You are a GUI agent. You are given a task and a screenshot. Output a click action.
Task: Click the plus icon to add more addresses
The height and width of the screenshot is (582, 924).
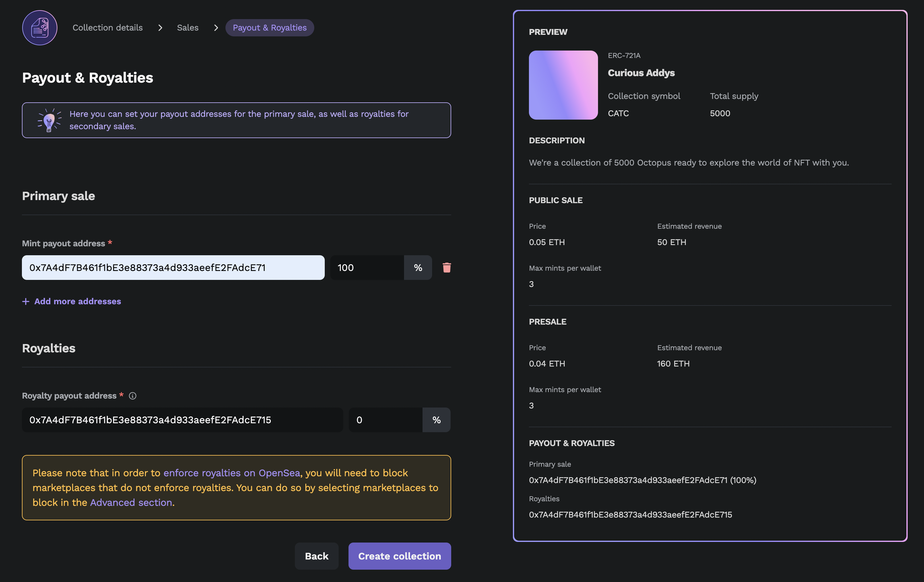pos(26,301)
